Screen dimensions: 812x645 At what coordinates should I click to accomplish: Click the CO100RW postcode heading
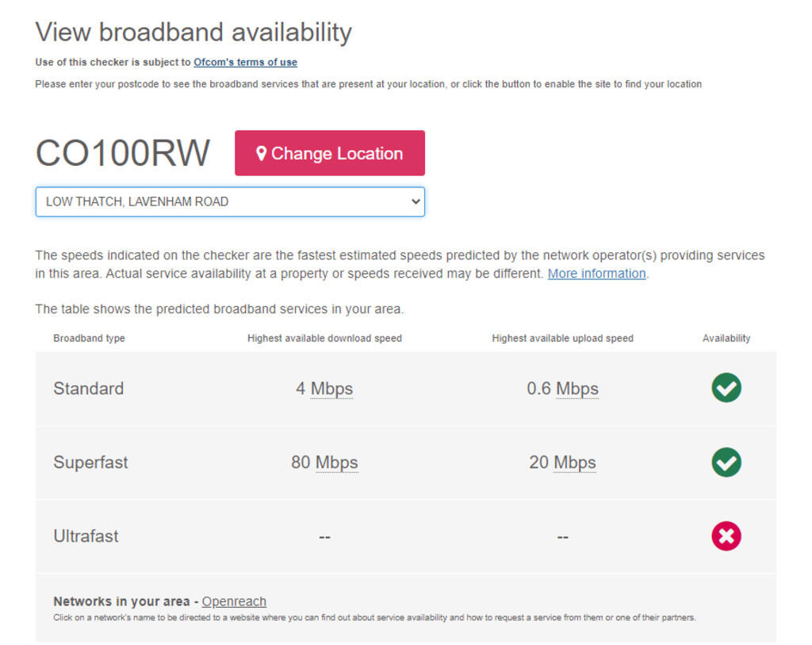click(x=123, y=153)
